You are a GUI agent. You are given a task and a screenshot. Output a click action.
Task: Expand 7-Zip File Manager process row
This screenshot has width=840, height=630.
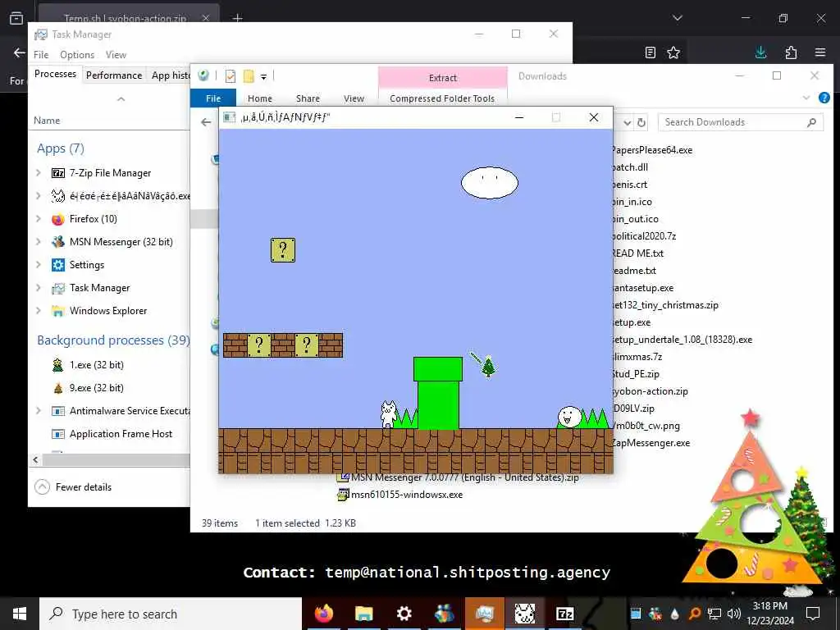[38, 172]
